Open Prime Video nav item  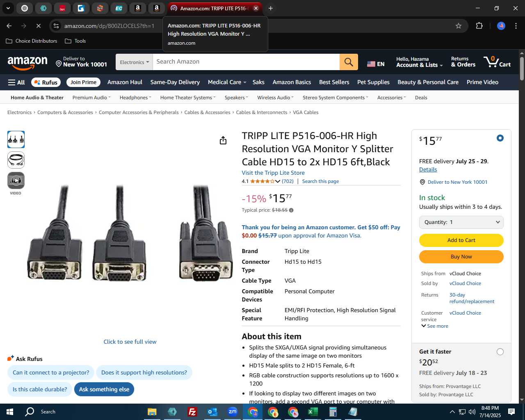point(482,82)
